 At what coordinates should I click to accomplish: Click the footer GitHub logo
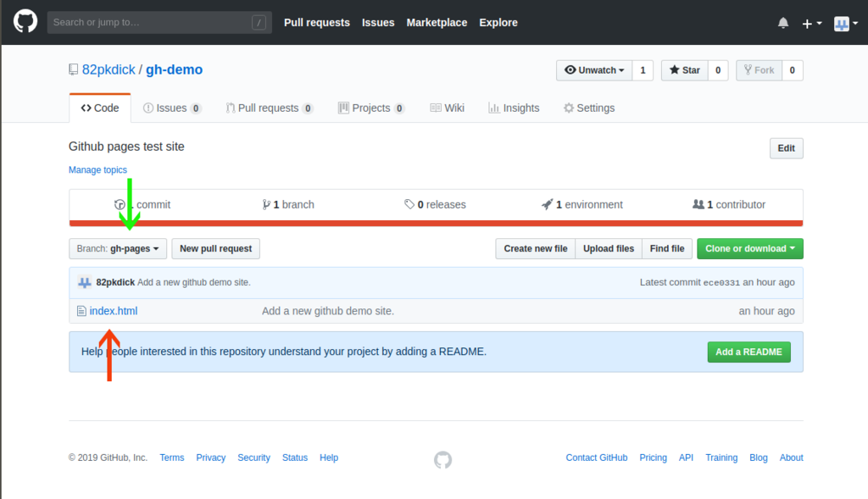[442, 459]
